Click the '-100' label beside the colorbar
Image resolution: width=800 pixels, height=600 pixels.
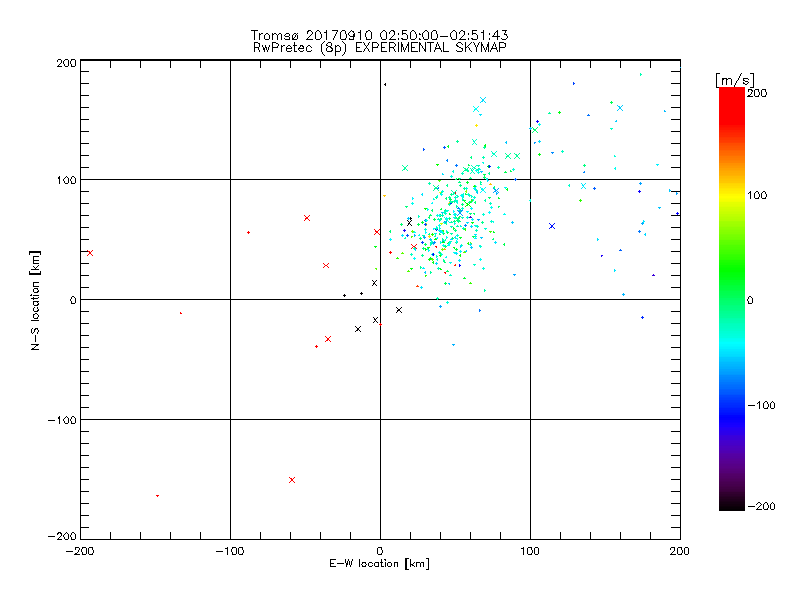[761, 406]
